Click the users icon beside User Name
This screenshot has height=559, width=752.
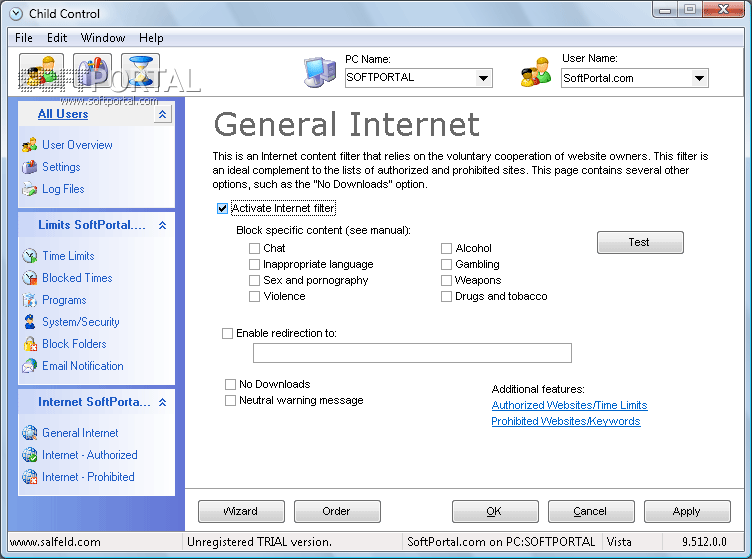point(536,72)
